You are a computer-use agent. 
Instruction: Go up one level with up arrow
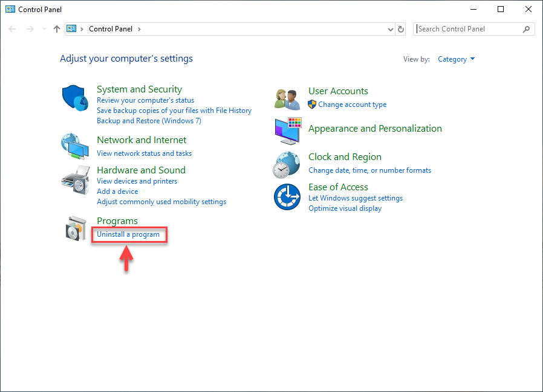point(57,29)
